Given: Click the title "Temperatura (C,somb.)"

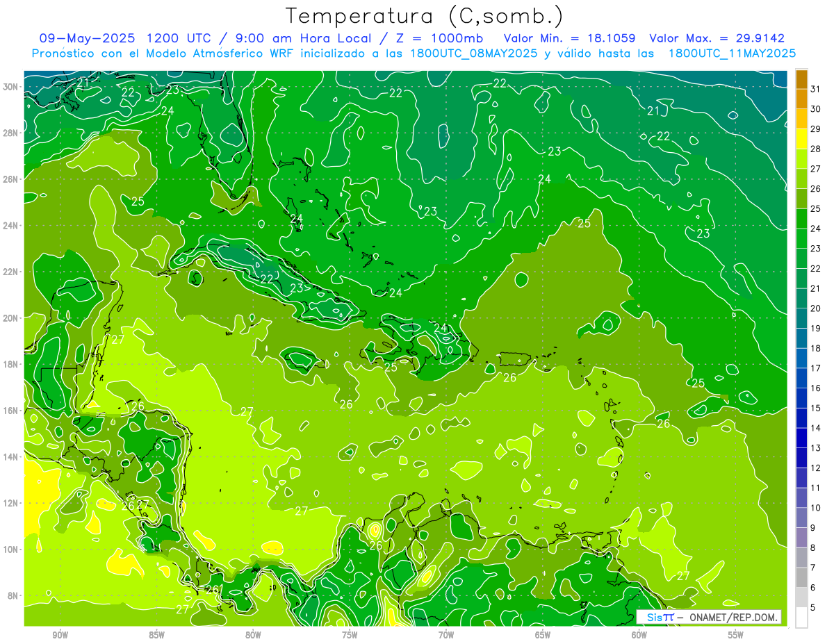Looking at the screenshot, I should pos(425,16).
